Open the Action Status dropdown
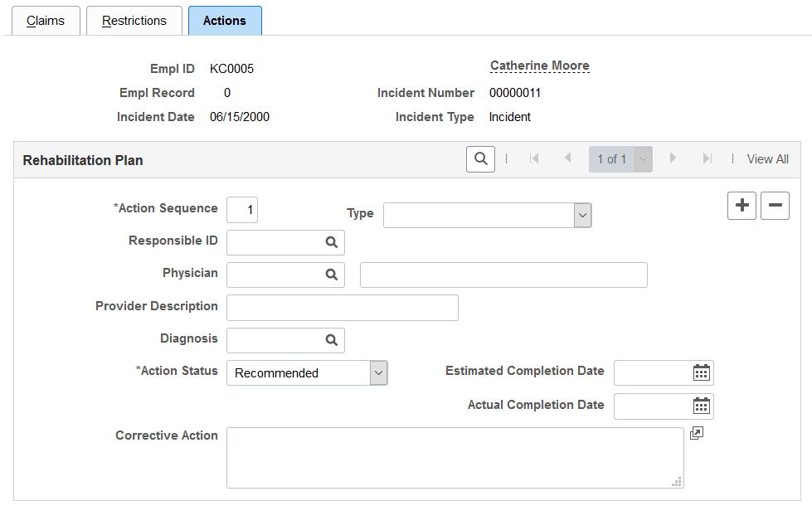 378,372
